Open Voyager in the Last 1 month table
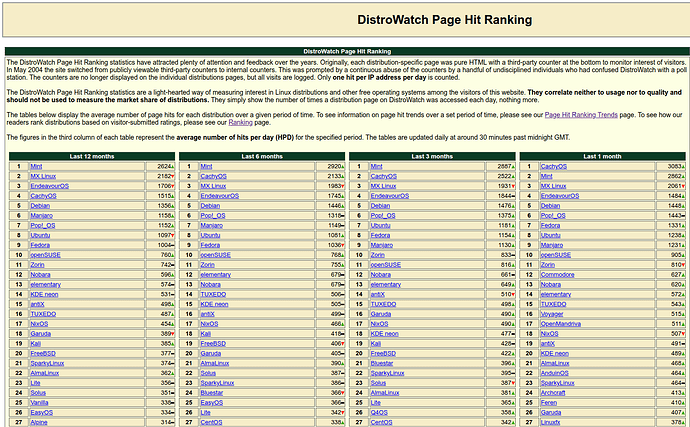 coord(552,314)
